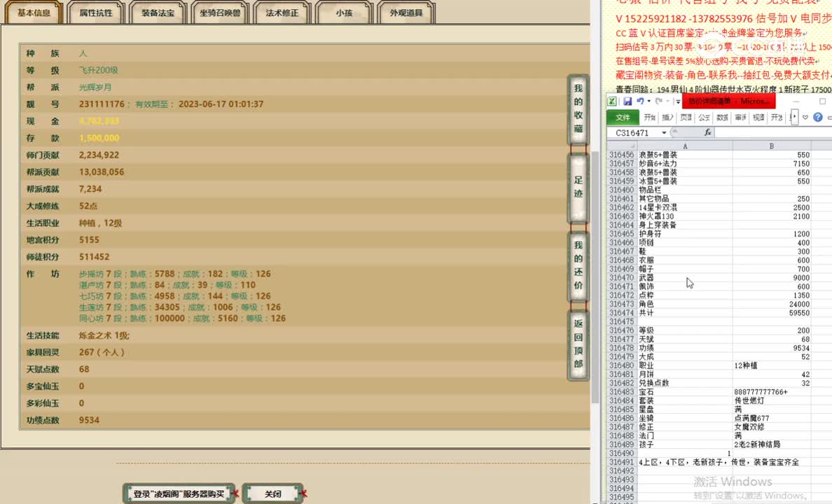Select cell 女魔双修
832x504 pixels.
(x=772, y=426)
